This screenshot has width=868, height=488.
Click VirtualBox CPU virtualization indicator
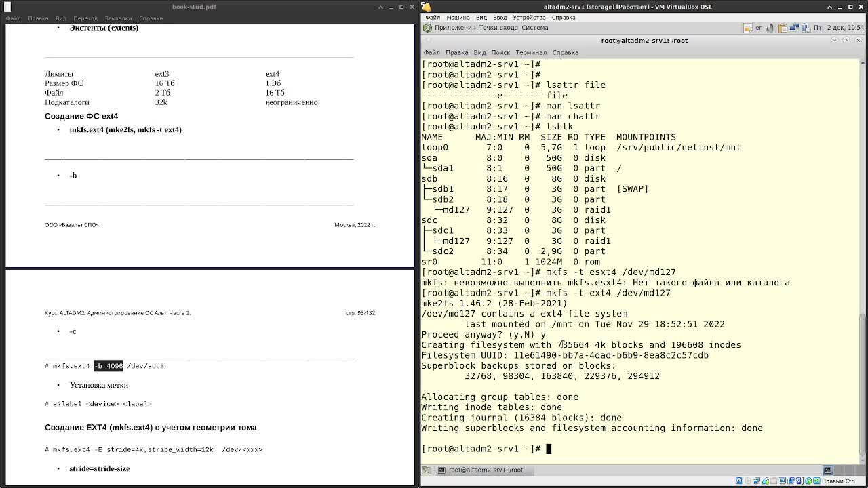tap(799, 481)
